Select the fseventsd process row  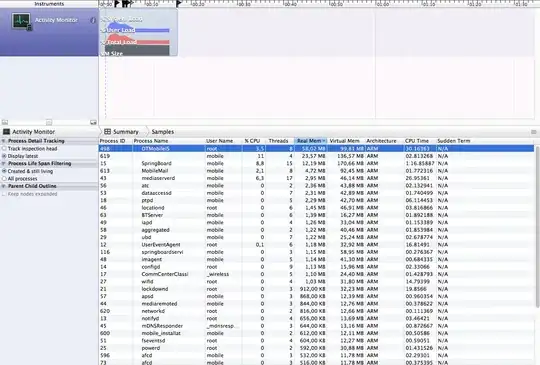click(x=316, y=341)
